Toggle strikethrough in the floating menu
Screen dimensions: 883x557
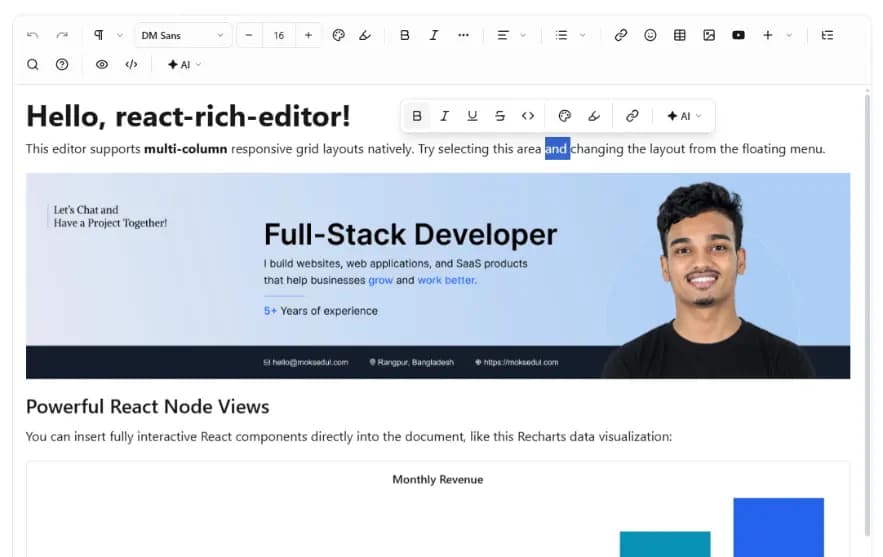coord(500,116)
